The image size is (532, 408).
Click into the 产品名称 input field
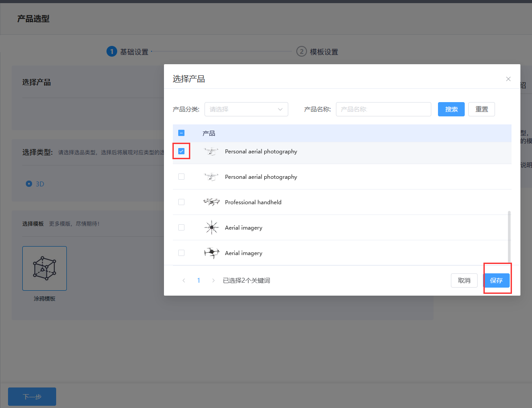click(x=383, y=109)
